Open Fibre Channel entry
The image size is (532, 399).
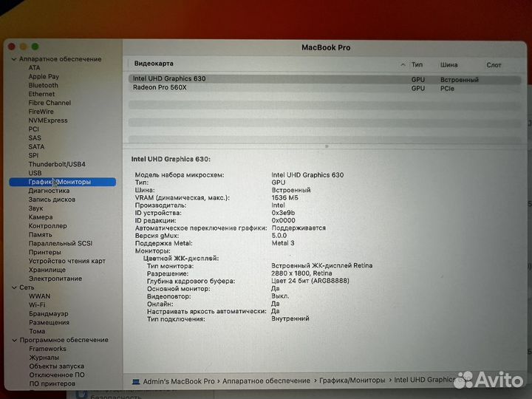[50, 103]
